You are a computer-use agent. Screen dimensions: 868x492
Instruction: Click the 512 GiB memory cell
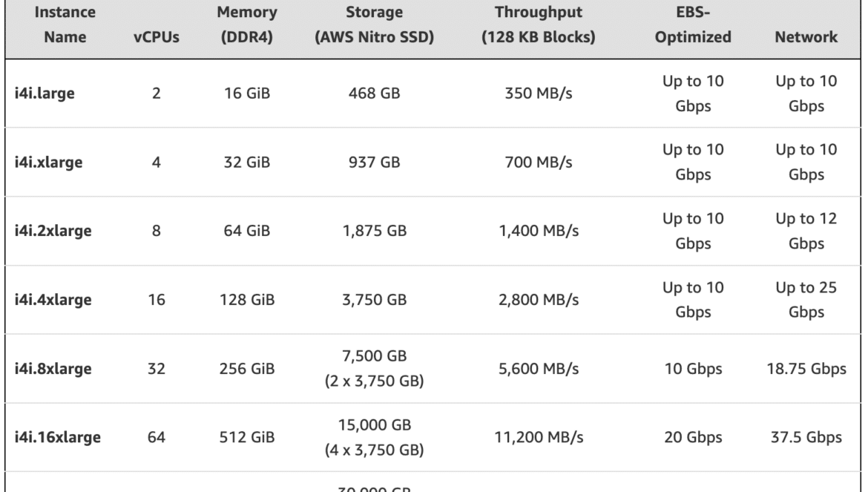(247, 437)
